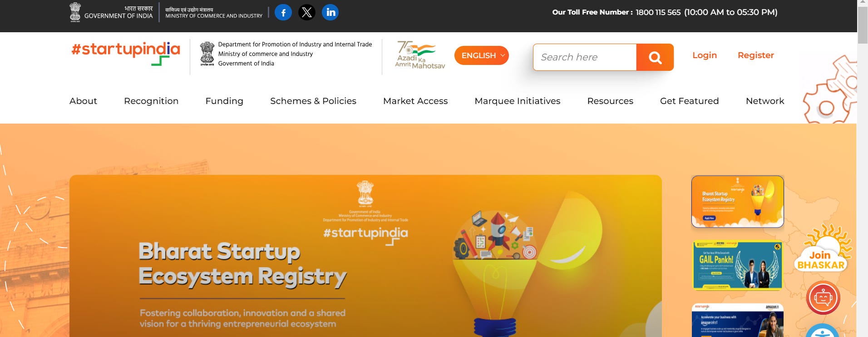The height and width of the screenshot is (337, 868).
Task: Open the Recognition menu
Action: click(x=151, y=101)
